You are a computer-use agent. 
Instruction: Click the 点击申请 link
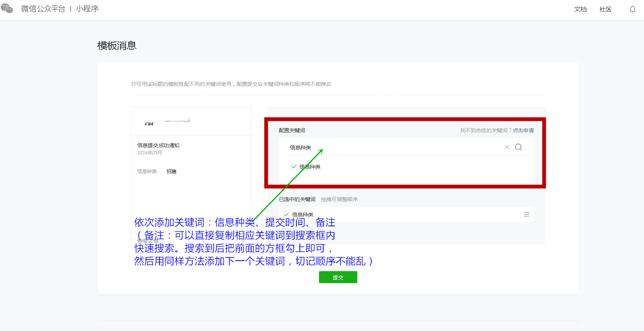[x=523, y=130]
